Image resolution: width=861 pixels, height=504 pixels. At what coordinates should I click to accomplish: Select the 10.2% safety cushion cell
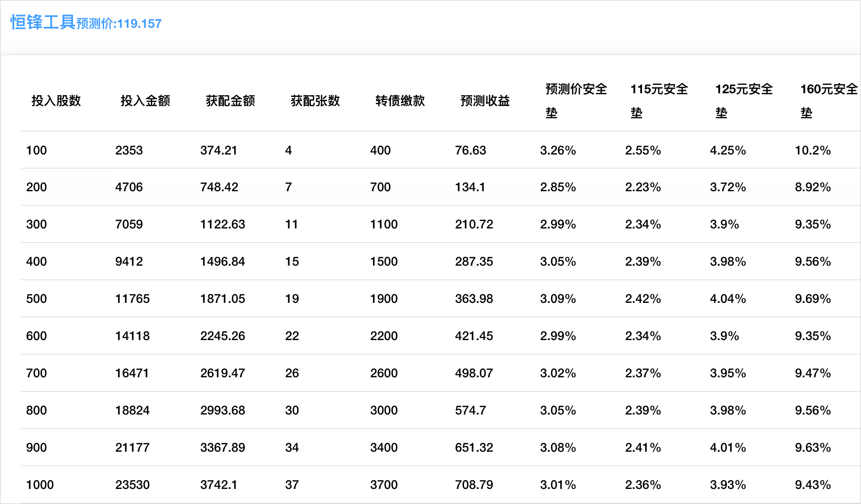812,150
